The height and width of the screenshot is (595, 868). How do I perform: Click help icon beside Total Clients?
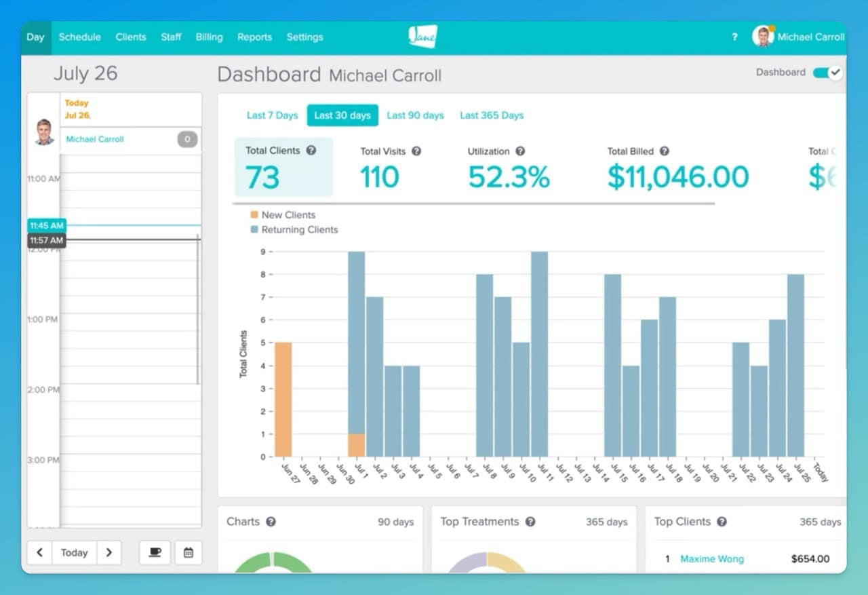(311, 151)
